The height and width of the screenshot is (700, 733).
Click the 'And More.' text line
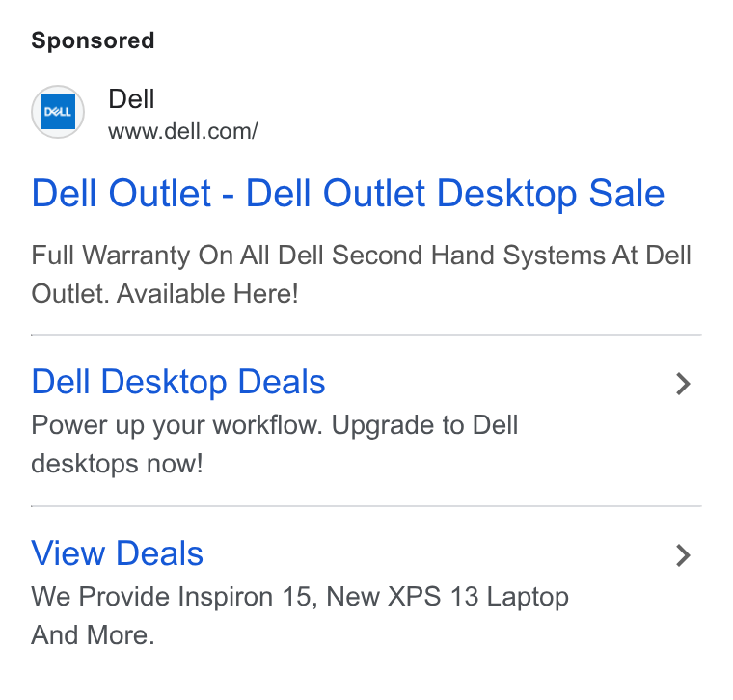pyautogui.click(x=93, y=635)
